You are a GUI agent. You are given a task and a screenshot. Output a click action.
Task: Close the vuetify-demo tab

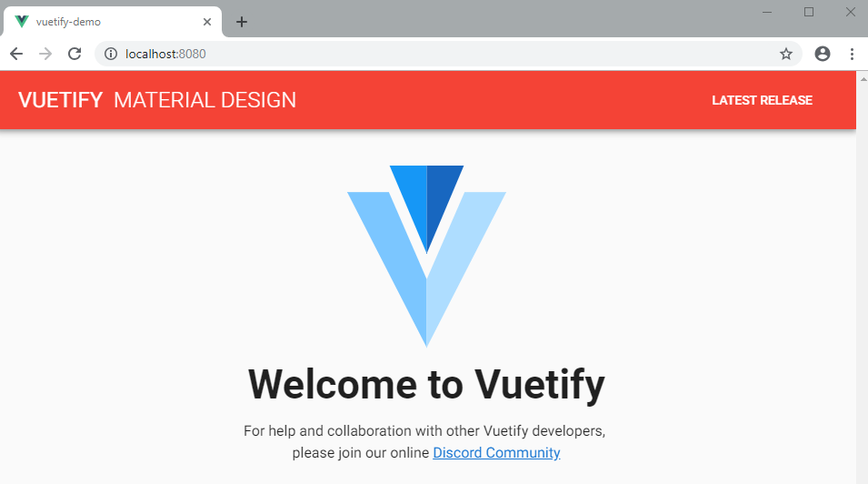pos(207,22)
